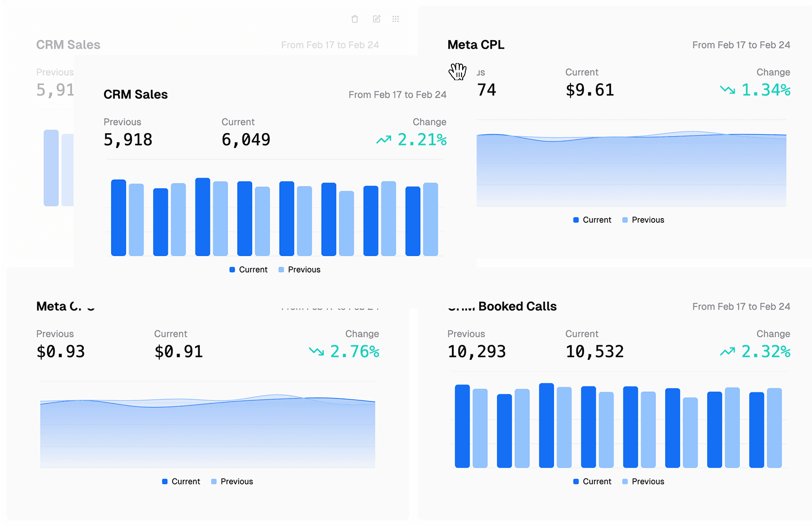This screenshot has width=812, height=526.
Task: Click the downward trend arrow beside 2.76%
Action: tap(315, 352)
